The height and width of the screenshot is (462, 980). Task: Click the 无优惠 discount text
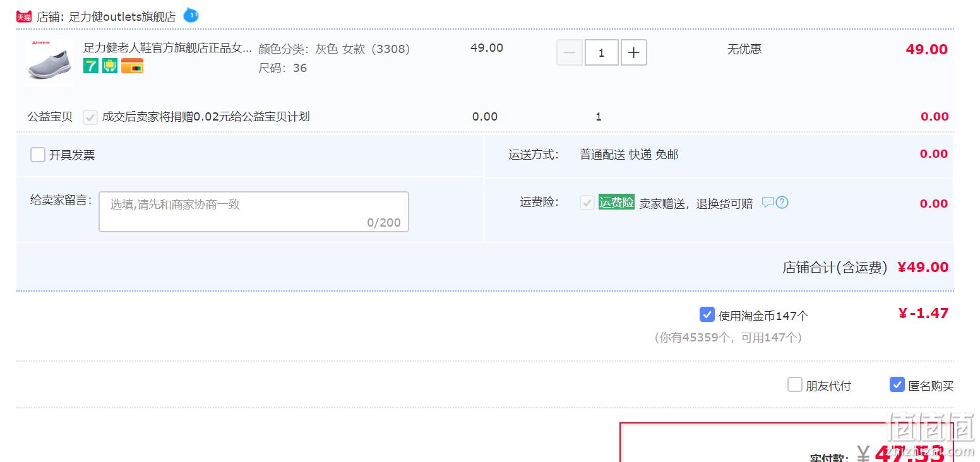coord(744,49)
